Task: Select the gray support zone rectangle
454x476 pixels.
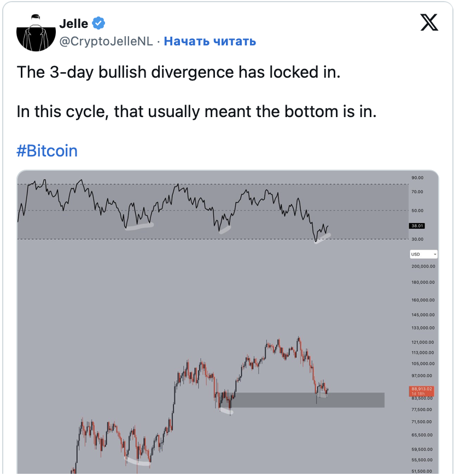Action: point(306,400)
